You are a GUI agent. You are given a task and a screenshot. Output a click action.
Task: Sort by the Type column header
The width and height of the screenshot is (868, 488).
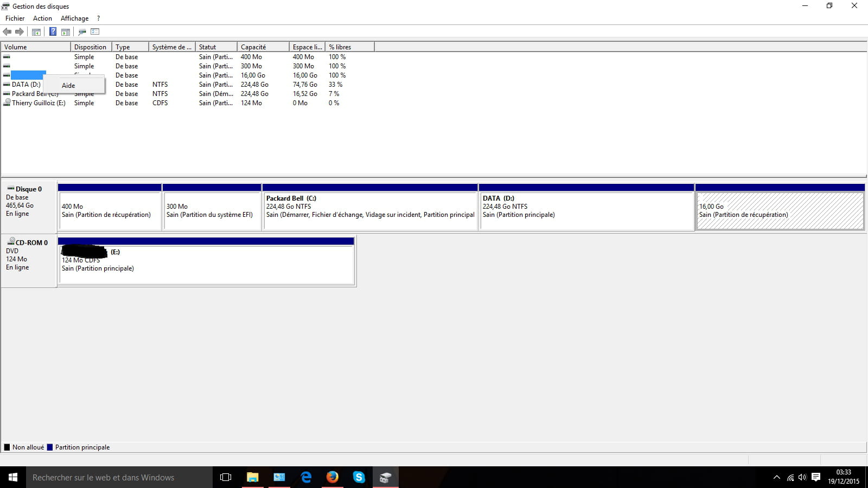[x=130, y=47]
